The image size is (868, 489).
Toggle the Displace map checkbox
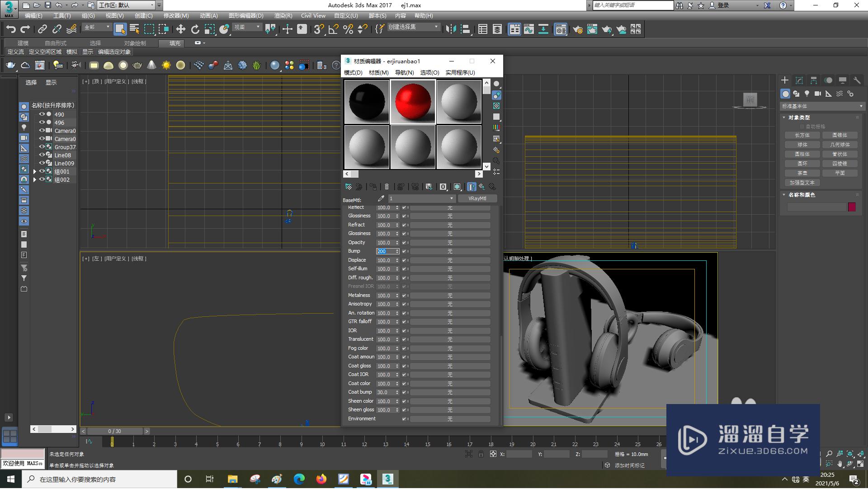pyautogui.click(x=404, y=260)
